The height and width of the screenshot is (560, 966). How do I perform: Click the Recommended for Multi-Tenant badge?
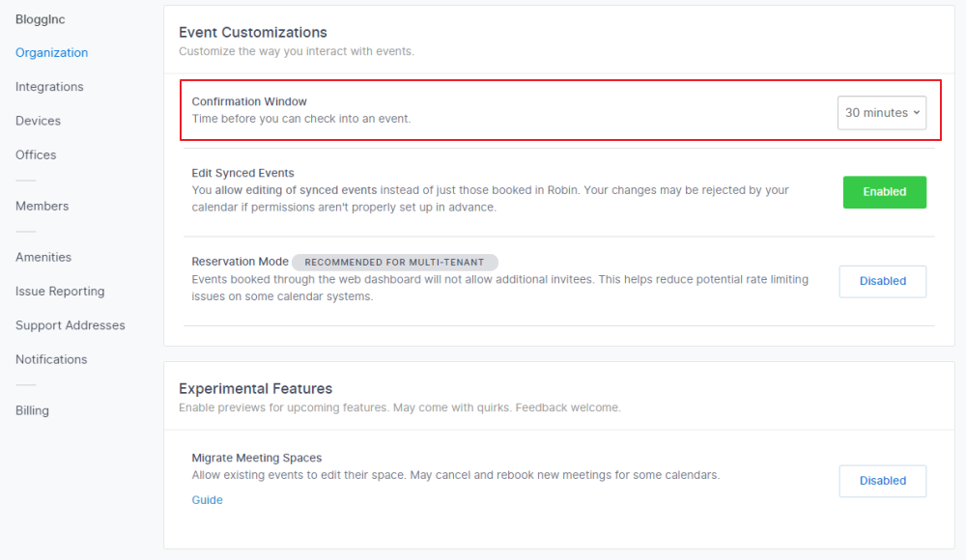click(x=394, y=262)
